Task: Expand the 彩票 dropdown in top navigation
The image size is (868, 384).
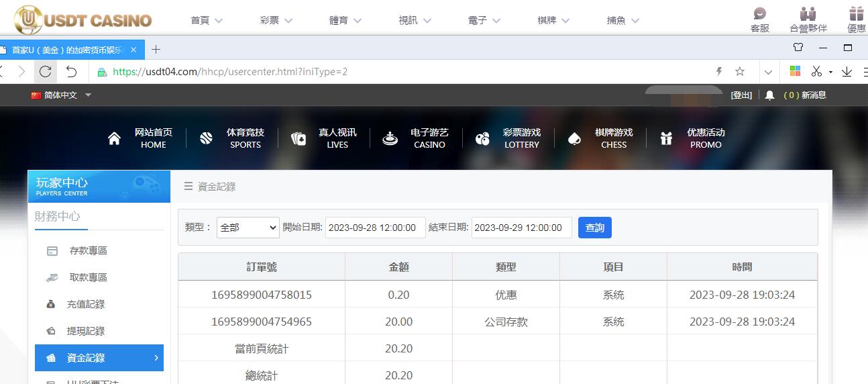Action: click(x=276, y=20)
